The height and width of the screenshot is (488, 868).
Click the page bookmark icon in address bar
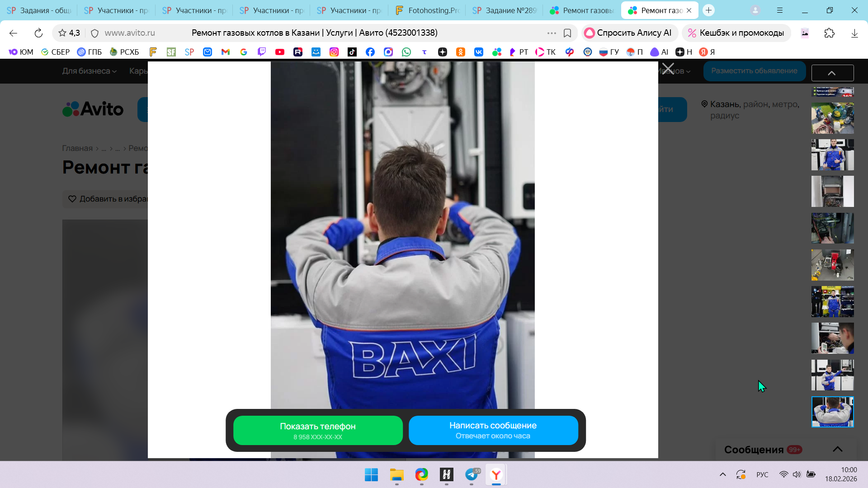567,33
